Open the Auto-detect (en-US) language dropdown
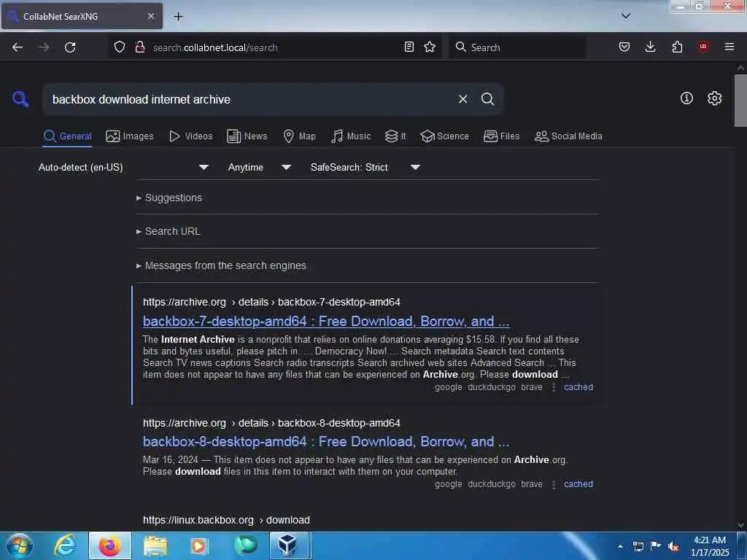This screenshot has height=560, width=747. coord(123,167)
